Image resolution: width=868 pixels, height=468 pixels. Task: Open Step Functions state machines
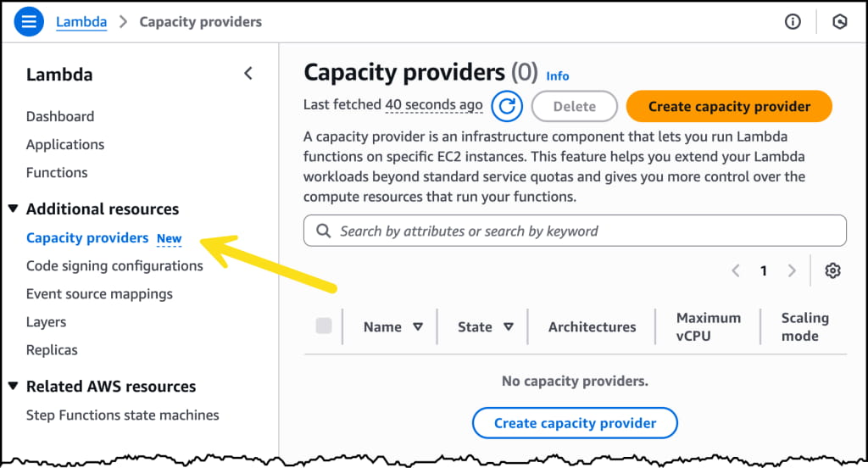tap(123, 415)
